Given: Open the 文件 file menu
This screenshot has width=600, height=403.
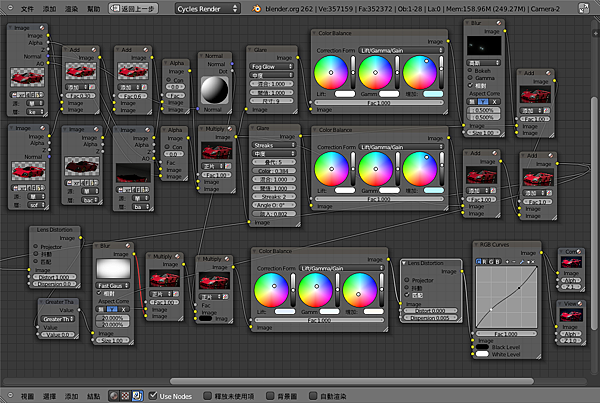Looking at the screenshot, I should point(27,8).
